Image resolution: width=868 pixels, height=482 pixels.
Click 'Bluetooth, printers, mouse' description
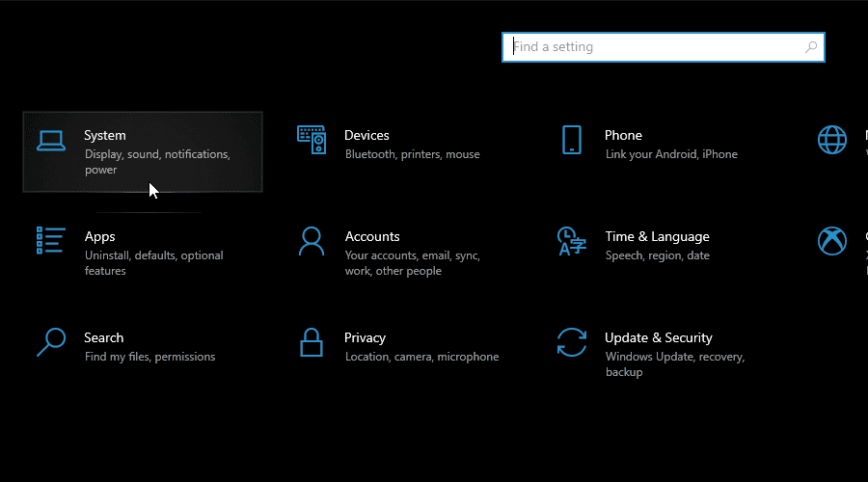[413, 154]
